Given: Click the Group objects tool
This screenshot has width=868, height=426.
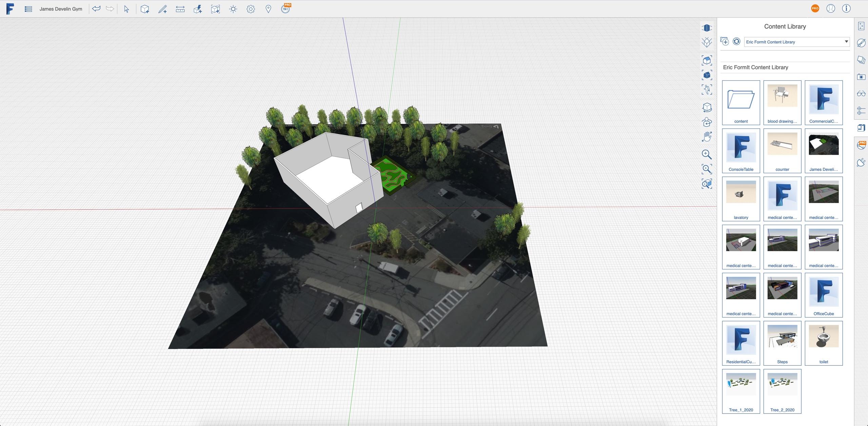Looking at the screenshot, I should point(215,9).
